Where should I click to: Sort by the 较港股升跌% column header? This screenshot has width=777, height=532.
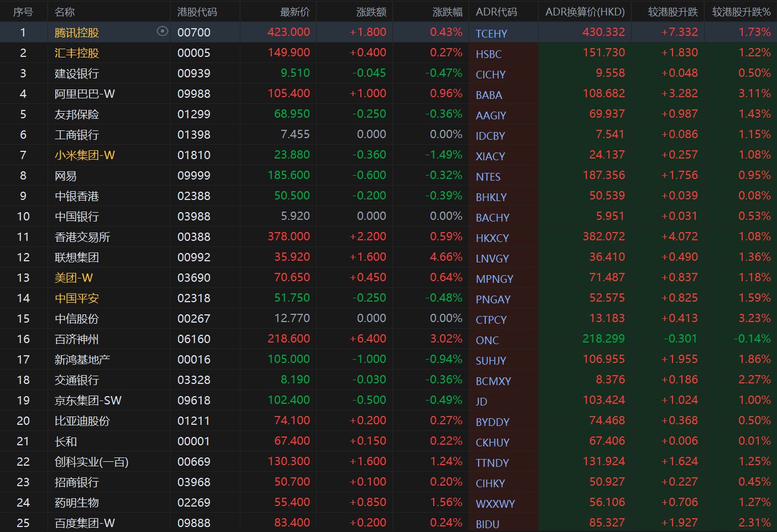(x=742, y=12)
